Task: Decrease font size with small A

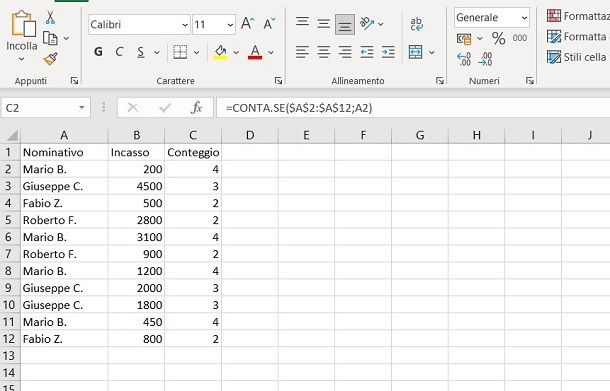Action: (x=269, y=24)
